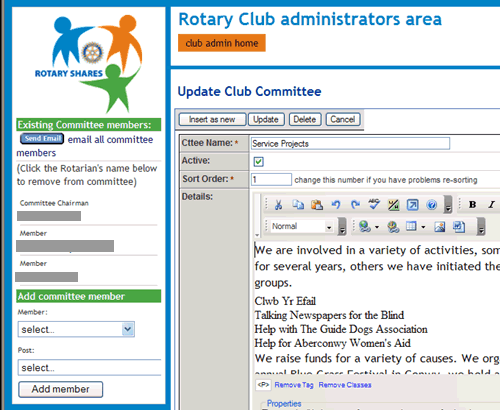
Task: Open the editor help icon
Action: click(x=432, y=205)
